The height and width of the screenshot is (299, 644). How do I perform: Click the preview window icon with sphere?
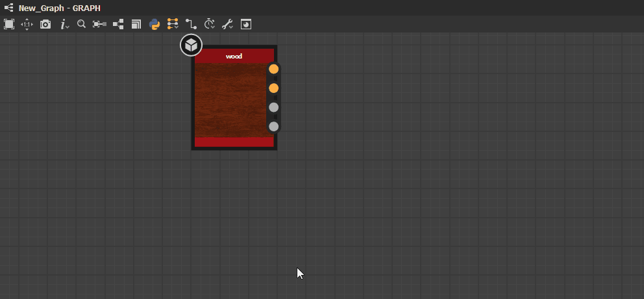[245, 24]
